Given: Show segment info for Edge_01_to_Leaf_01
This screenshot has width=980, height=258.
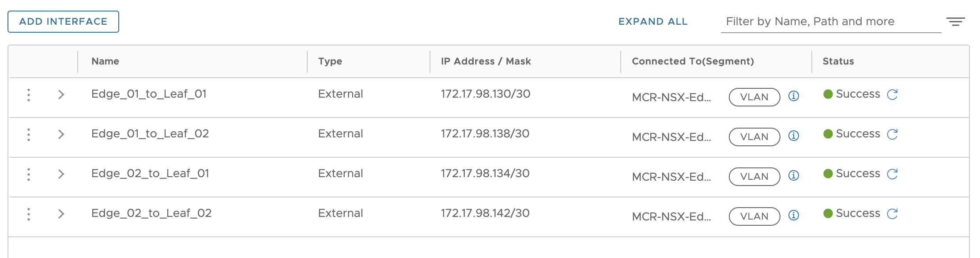Looking at the screenshot, I should click(794, 96).
